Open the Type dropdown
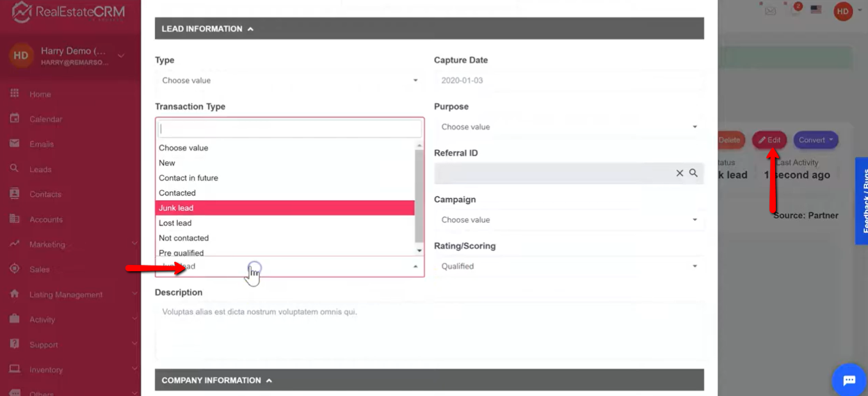 click(289, 81)
